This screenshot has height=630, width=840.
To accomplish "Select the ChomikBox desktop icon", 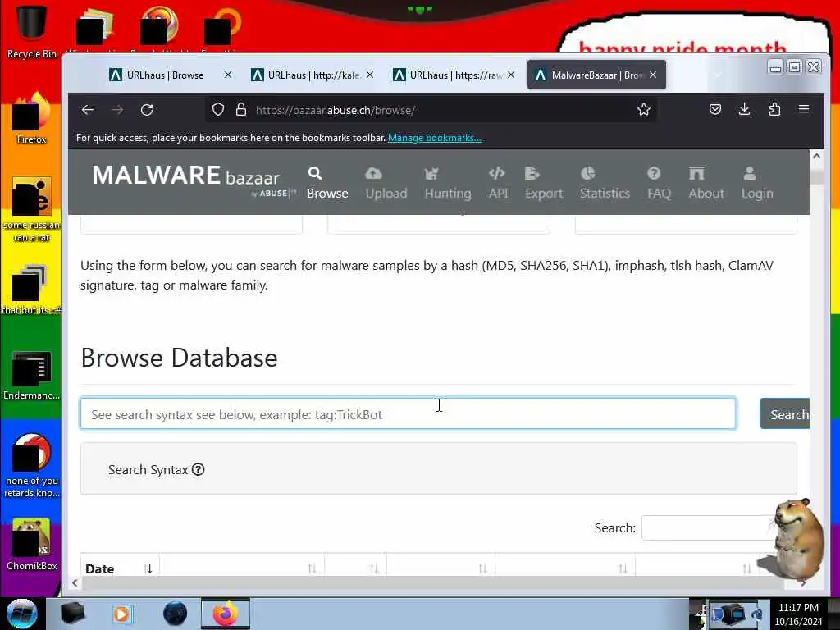I will (x=32, y=545).
